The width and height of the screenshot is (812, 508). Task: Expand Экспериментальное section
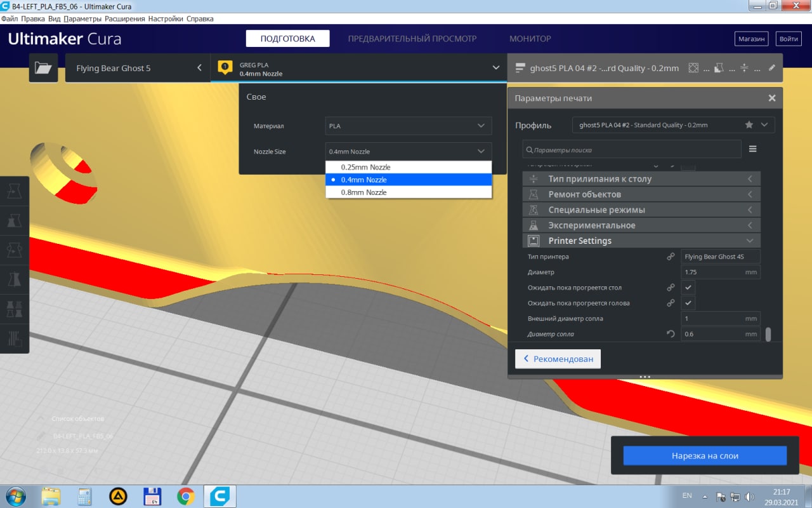click(x=641, y=225)
